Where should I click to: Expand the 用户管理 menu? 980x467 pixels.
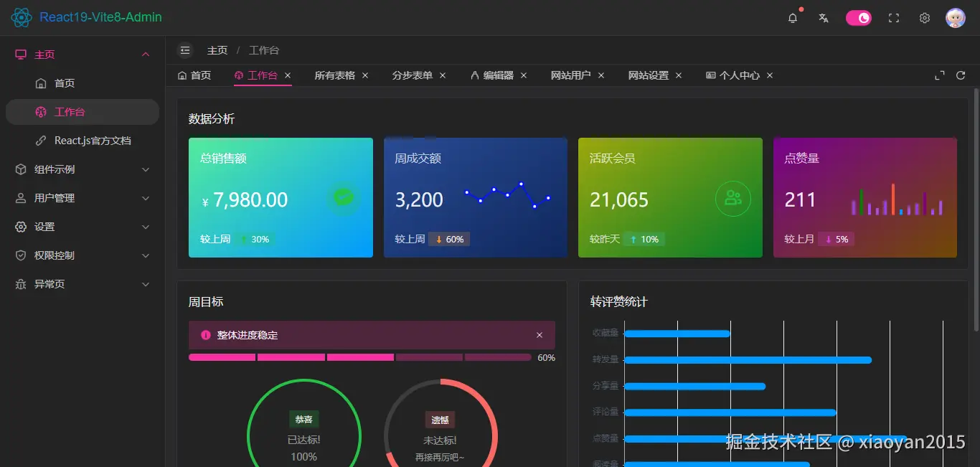(83, 198)
